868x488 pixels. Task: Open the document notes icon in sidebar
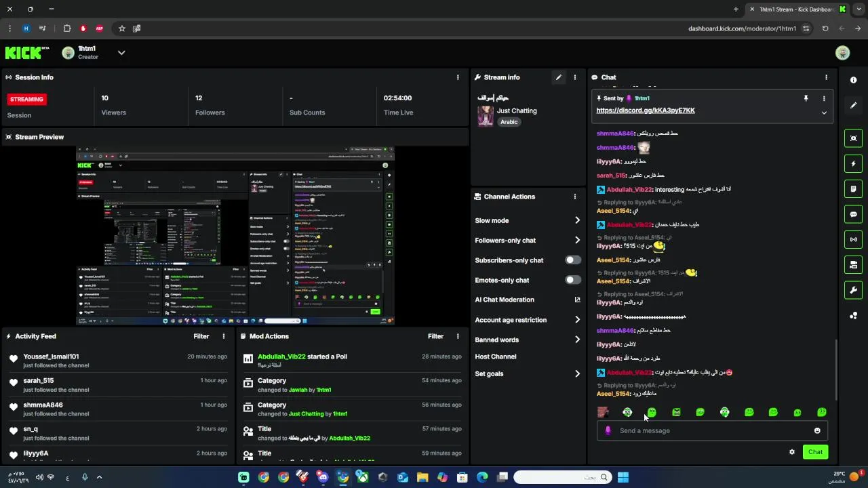tap(853, 188)
